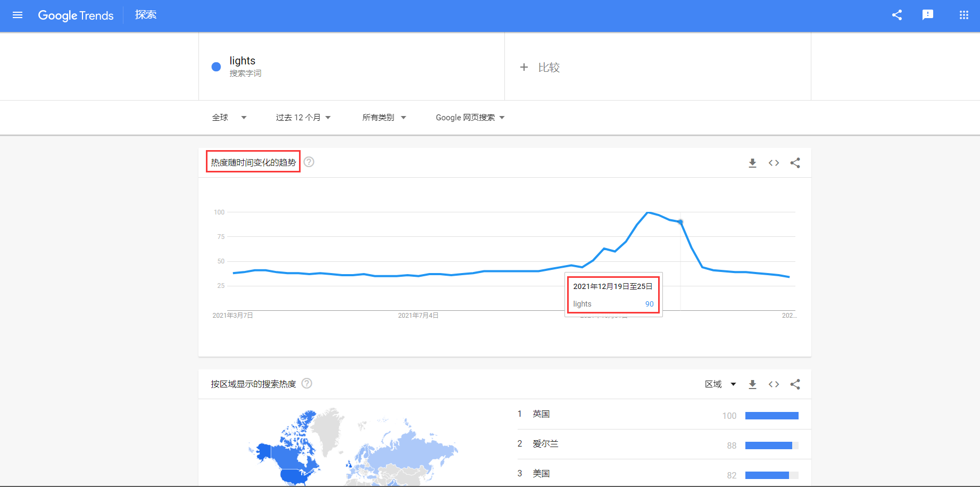The height and width of the screenshot is (487, 980).
Task: Click the share icon in header
Action: point(897,15)
